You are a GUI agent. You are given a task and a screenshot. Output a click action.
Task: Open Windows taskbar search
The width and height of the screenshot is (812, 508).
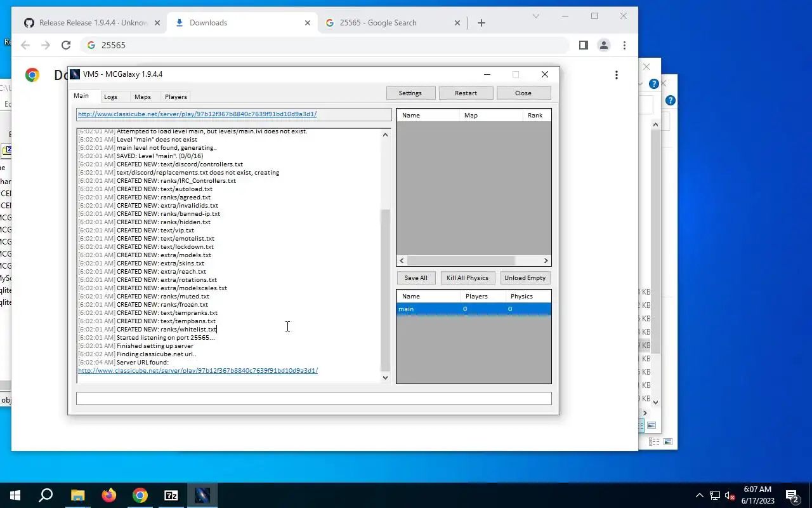46,495
